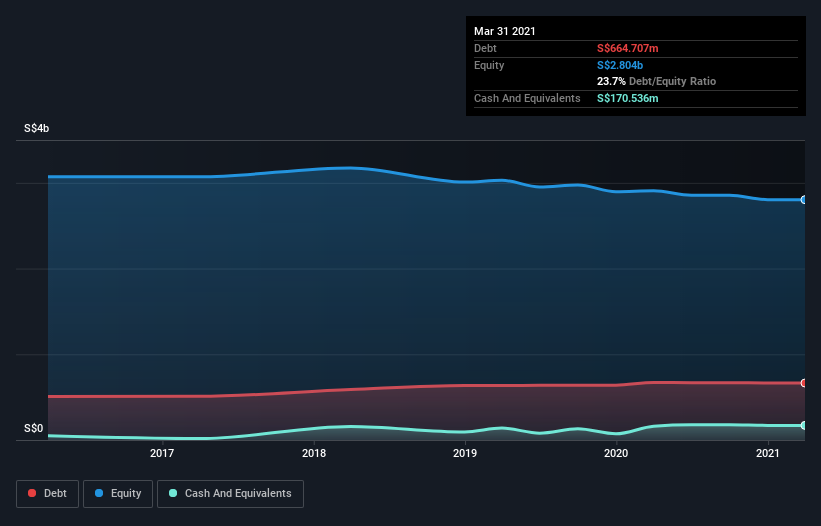Click the S$4b y-axis label
821x526 pixels.
pyautogui.click(x=37, y=128)
